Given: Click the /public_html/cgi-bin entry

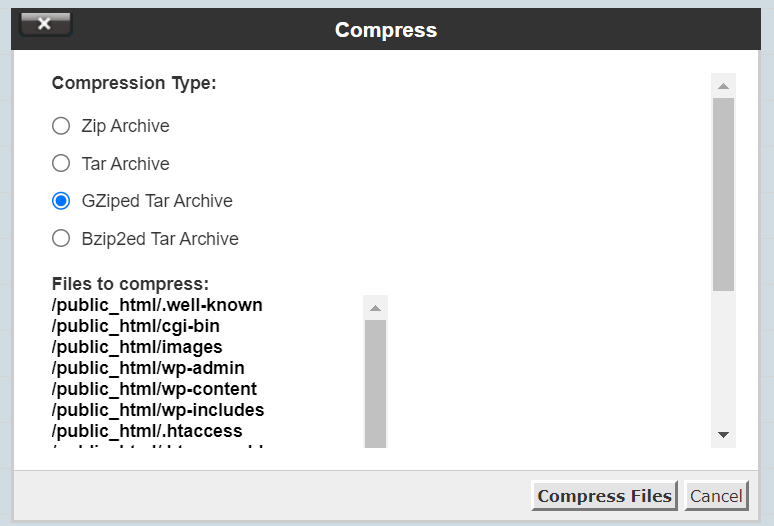Looking at the screenshot, I should pyautogui.click(x=136, y=326).
